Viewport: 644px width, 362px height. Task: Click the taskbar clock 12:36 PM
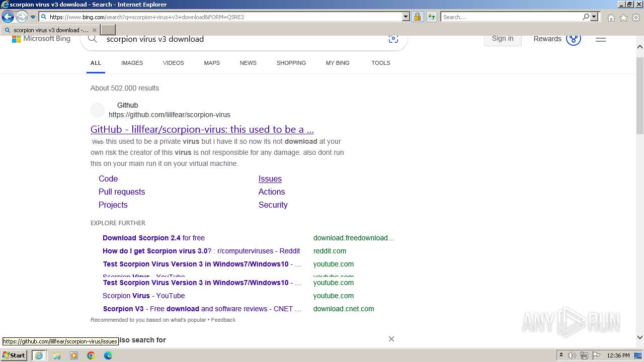tap(618, 355)
